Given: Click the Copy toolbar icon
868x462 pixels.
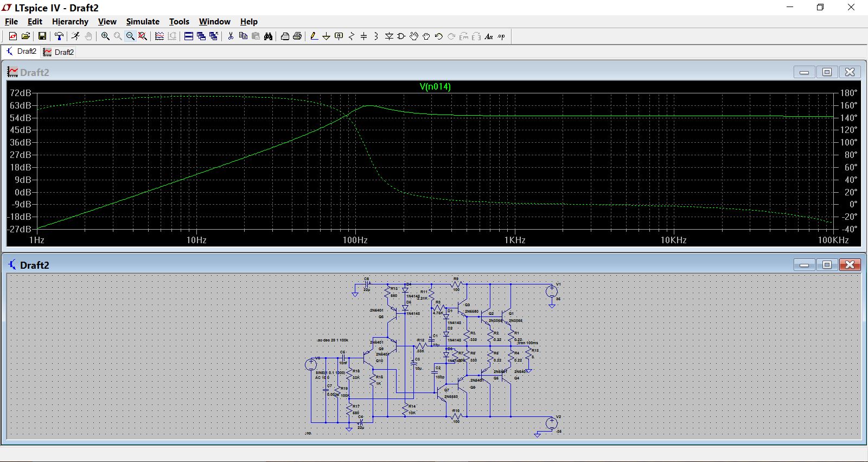Looking at the screenshot, I should tap(243, 36).
